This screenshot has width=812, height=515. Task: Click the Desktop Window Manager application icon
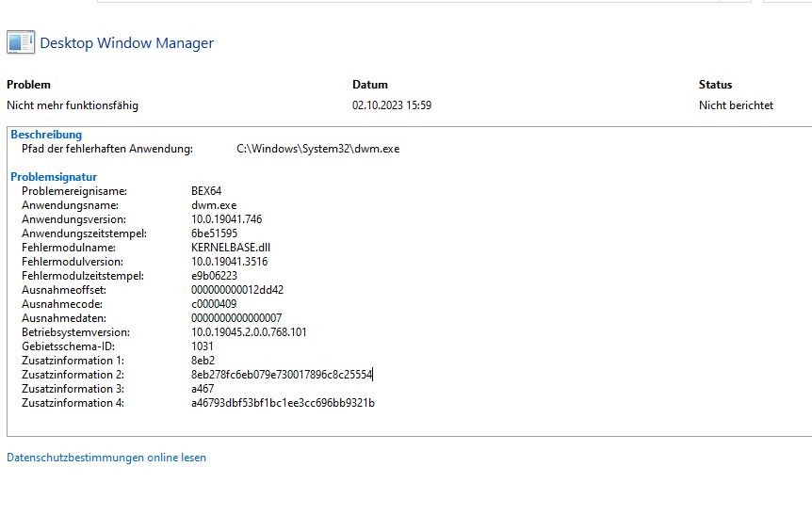pos(21,42)
